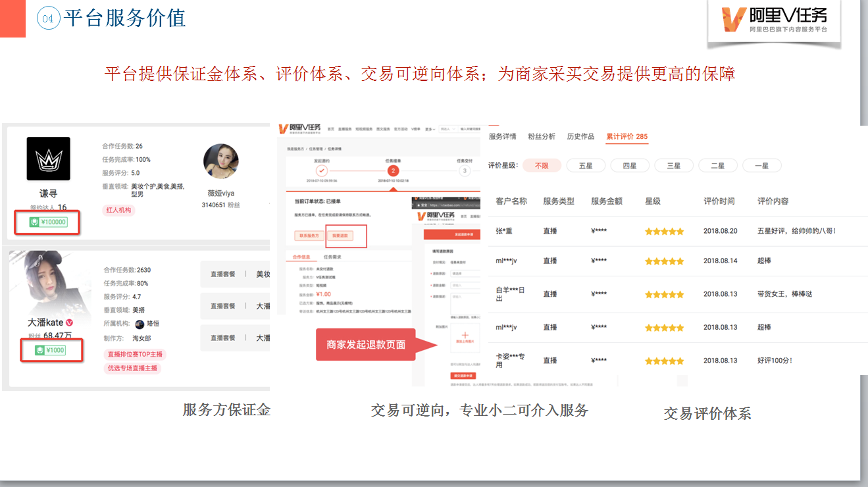Open the 薇娅viya profile photo
Screen dimensions: 868x487
220,162
